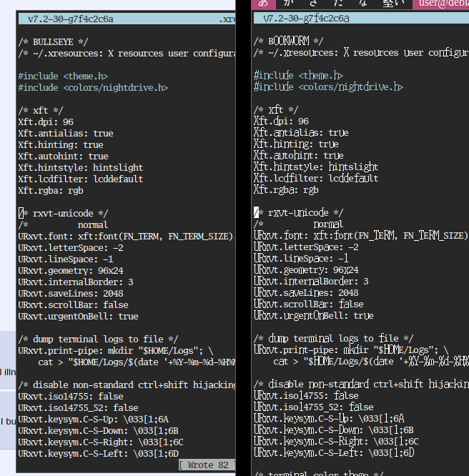Click the '/* xft */' comment in left terminal
Viewport: 469px width, 476px height.
[x=41, y=111]
